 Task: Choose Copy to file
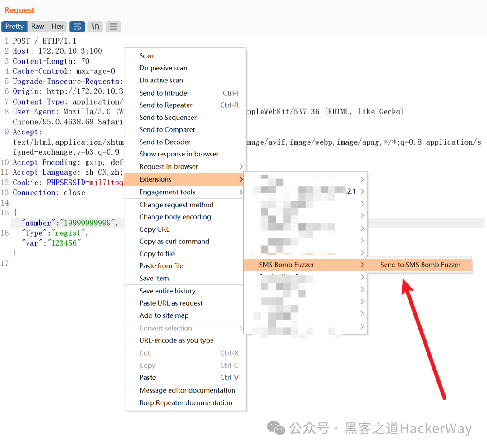click(x=185, y=254)
